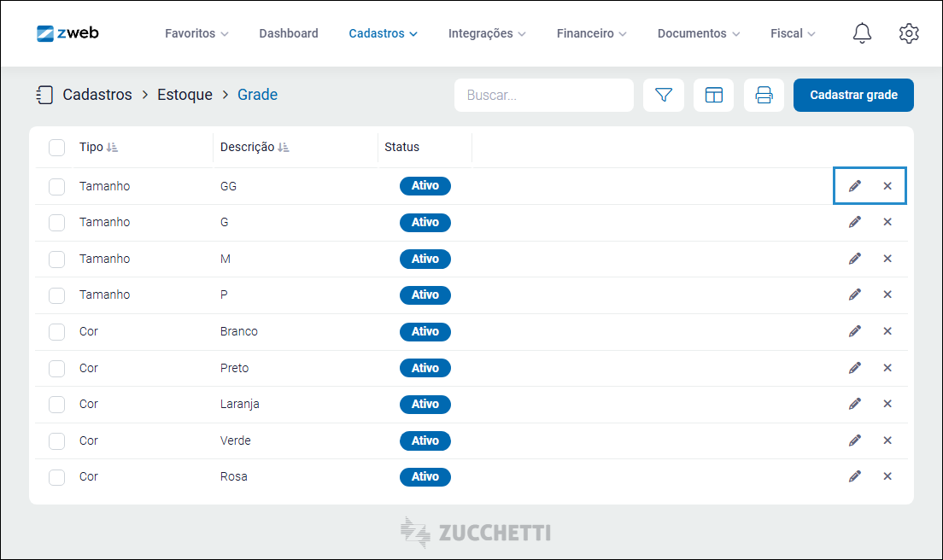Edit the Tamanho P row
The width and height of the screenshot is (943, 560).
click(x=854, y=295)
